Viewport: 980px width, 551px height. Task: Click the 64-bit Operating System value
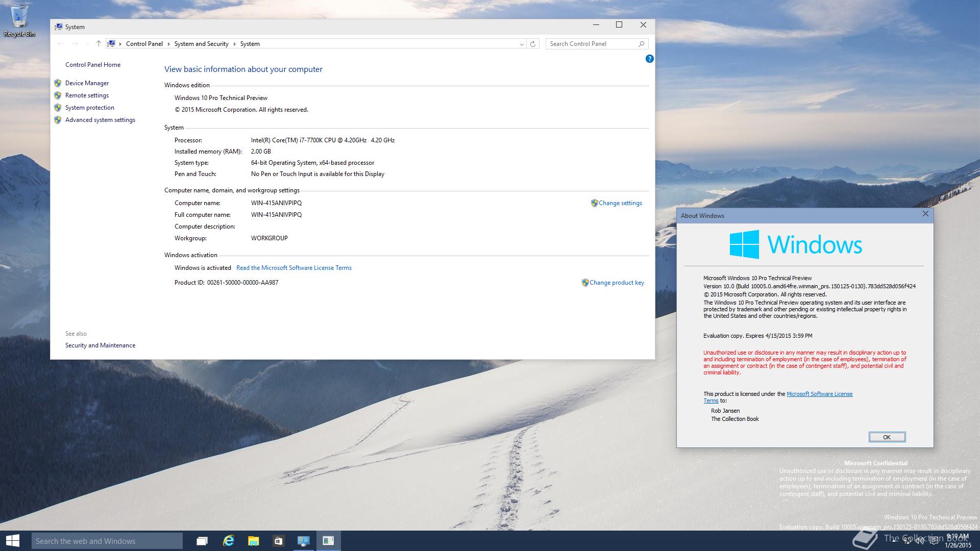coord(312,163)
